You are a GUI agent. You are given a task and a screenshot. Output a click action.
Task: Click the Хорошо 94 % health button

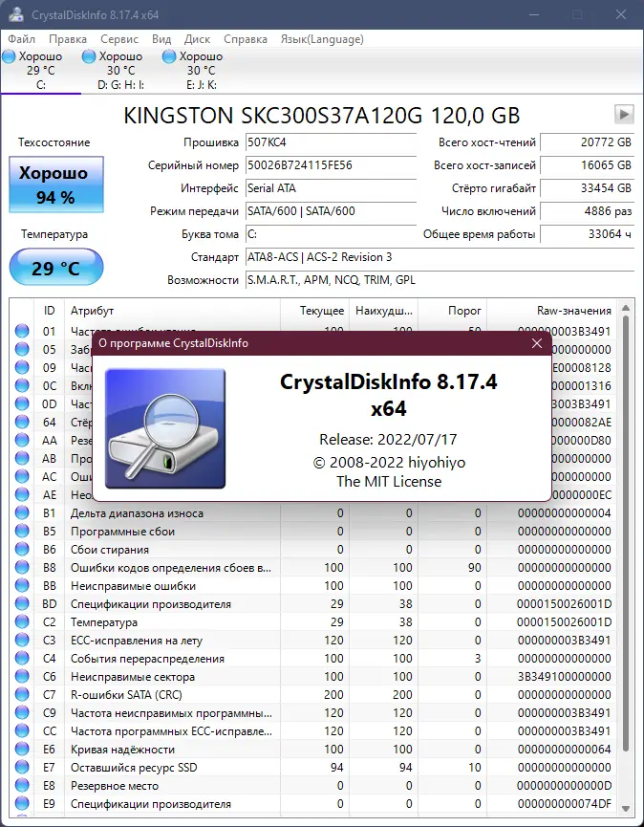[x=55, y=185]
